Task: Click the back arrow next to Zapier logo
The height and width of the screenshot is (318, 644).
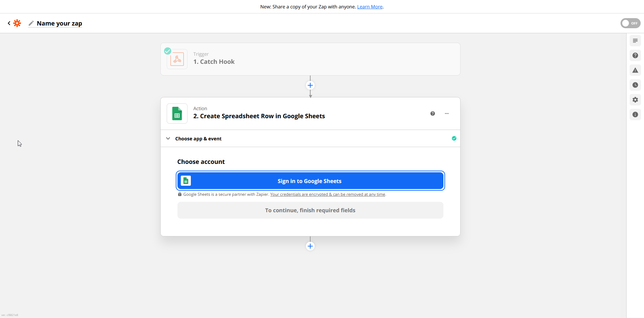Action: coord(9,23)
